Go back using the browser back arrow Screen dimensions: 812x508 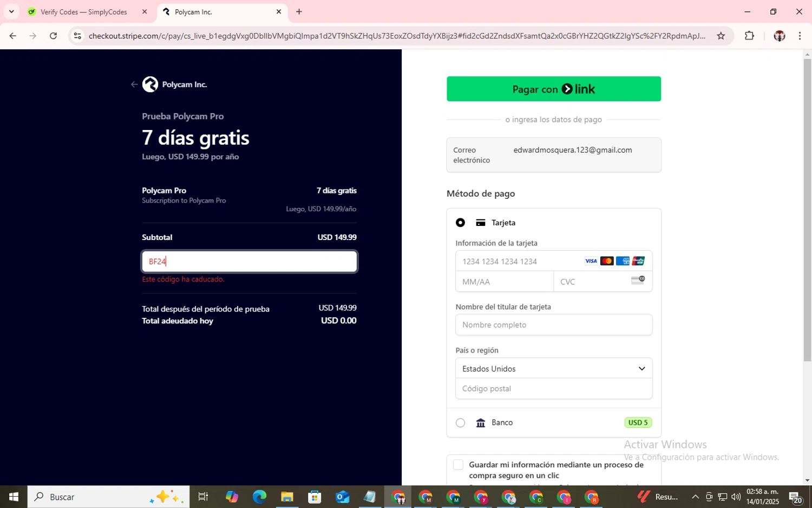12,36
